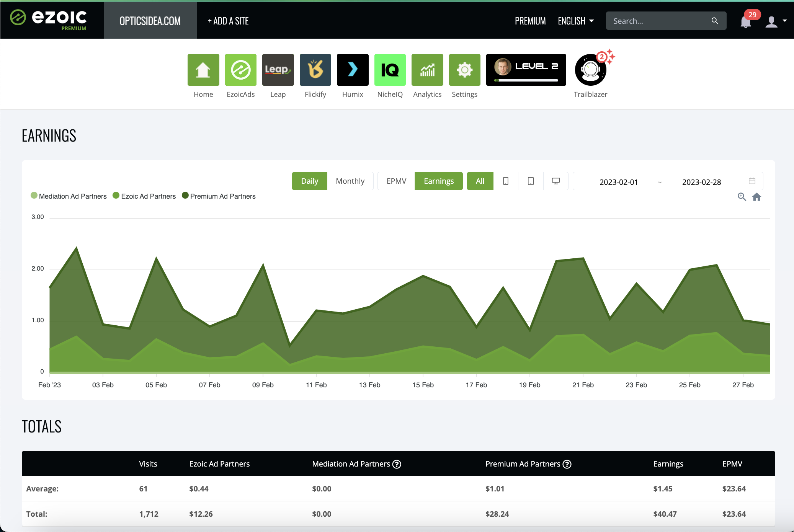Edit end date 2023-02-28
Viewport: 794px width, 532px height.
[701, 182]
